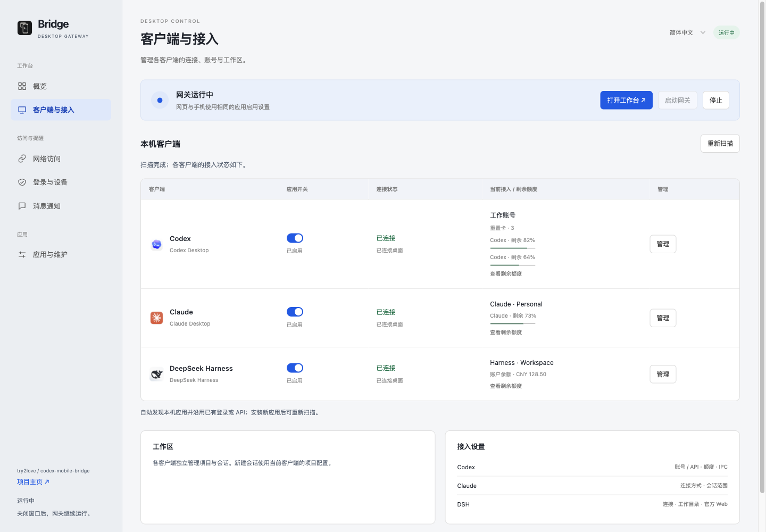Click the 停止 gateway button

(x=716, y=100)
